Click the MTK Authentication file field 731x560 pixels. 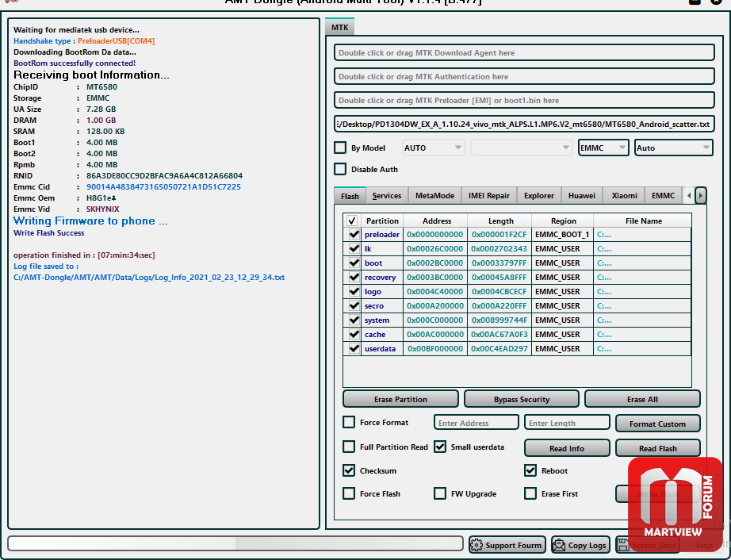coord(525,76)
